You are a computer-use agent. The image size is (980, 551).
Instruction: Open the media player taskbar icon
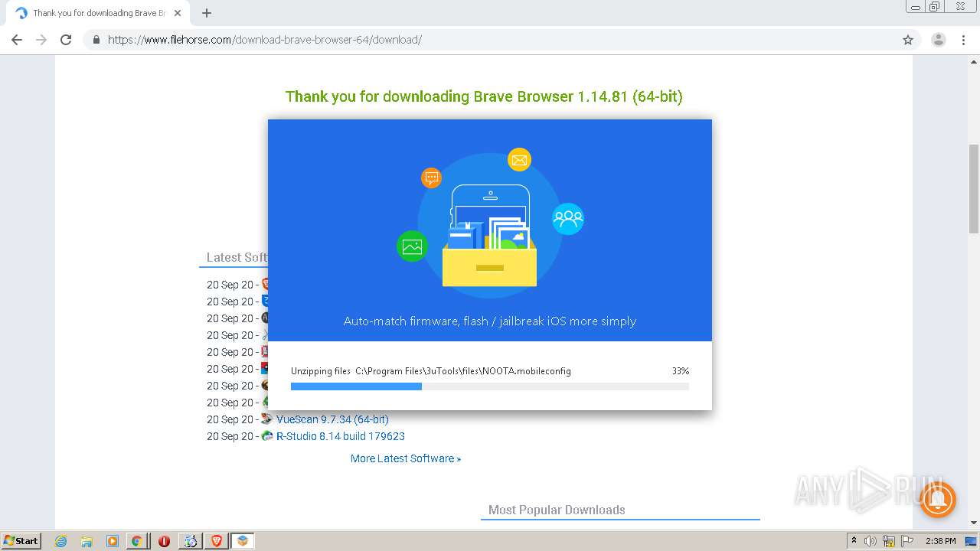(112, 541)
